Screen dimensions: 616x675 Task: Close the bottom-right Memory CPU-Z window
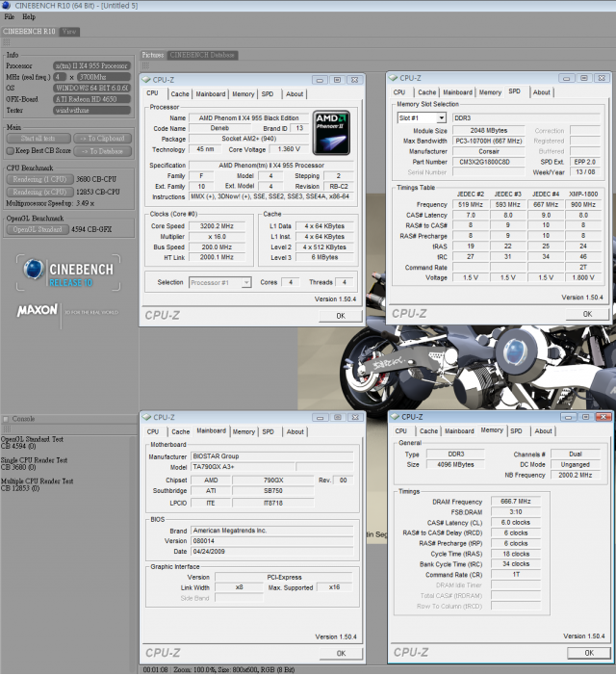(x=603, y=417)
